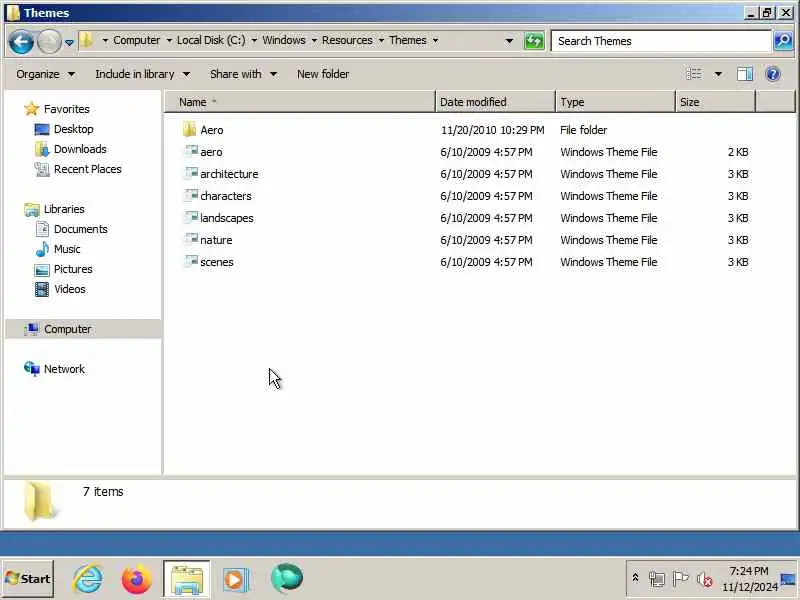
Task: Open the Organize menu
Action: tap(45, 74)
